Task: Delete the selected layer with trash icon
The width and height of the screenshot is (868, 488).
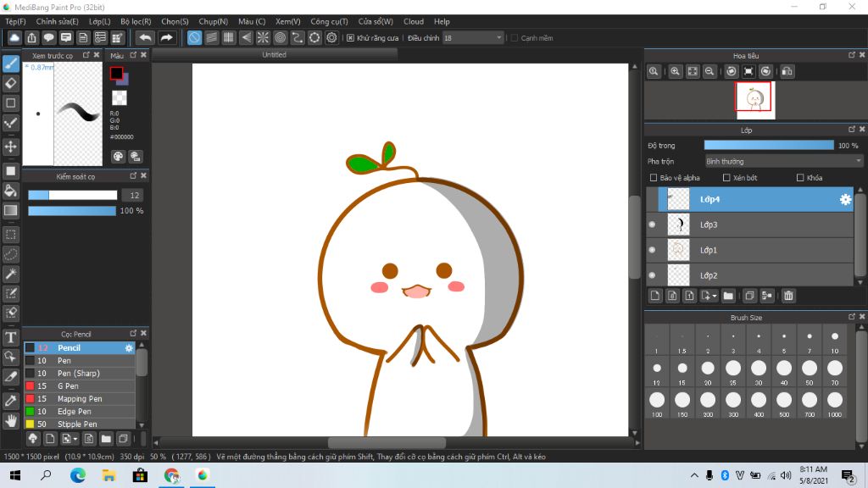Action: 788,296
